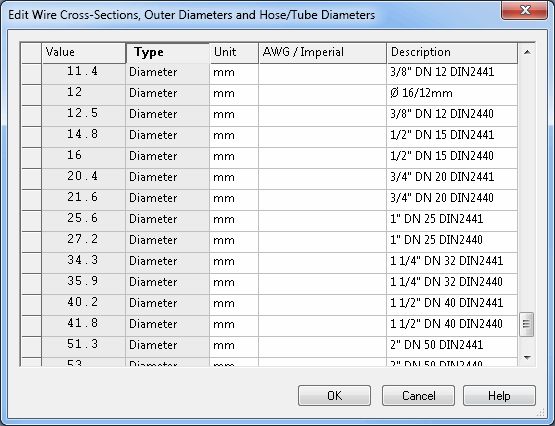555x426 pixels.
Task: Click the AWG / Imperial cell in row 40.2
Action: [x=322, y=305]
